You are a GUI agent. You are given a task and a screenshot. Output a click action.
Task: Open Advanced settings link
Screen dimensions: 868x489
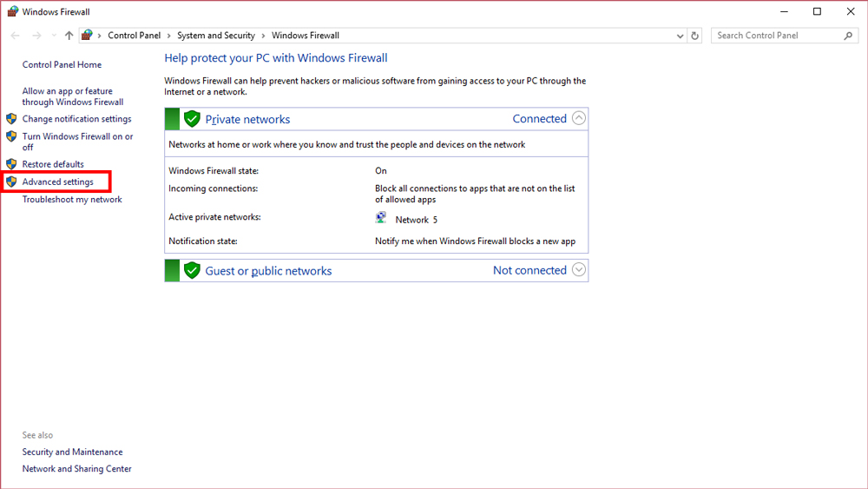(57, 182)
